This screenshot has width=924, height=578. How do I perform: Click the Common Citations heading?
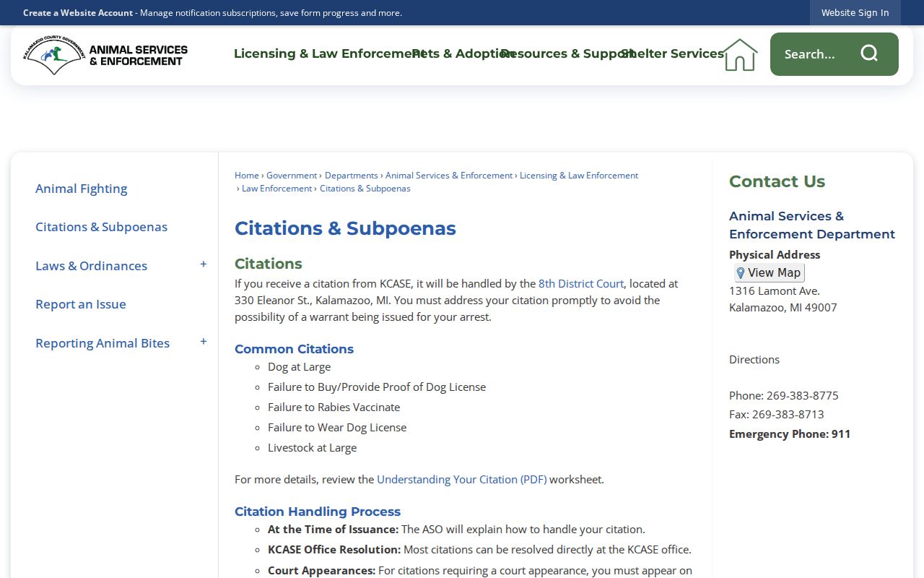(x=294, y=349)
